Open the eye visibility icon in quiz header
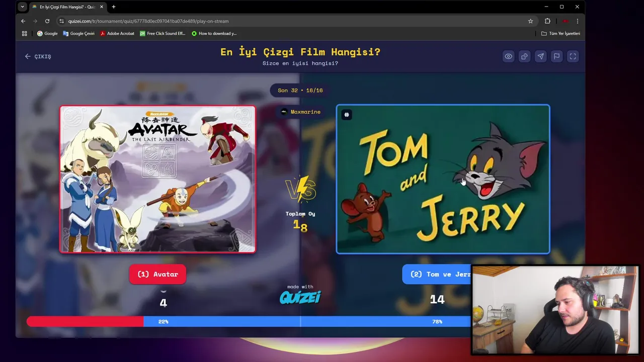644x362 pixels. click(508, 56)
